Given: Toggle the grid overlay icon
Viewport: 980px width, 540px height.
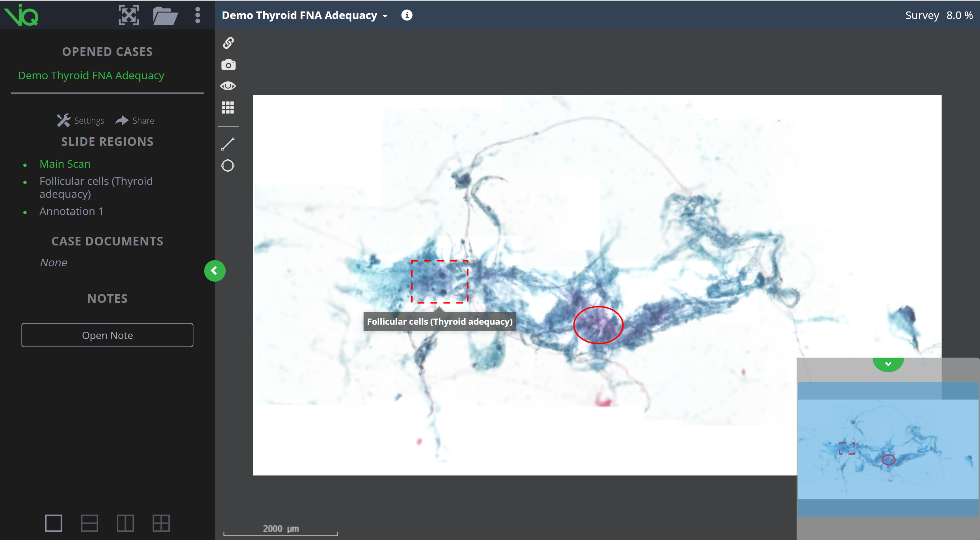Looking at the screenshot, I should [228, 108].
